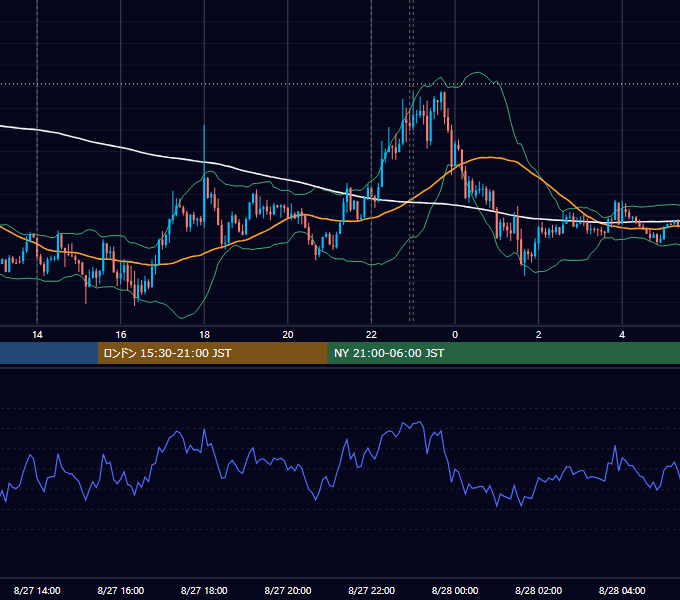Click the 20 hour label on price chart axis
The image size is (680, 600).
pyautogui.click(x=288, y=335)
